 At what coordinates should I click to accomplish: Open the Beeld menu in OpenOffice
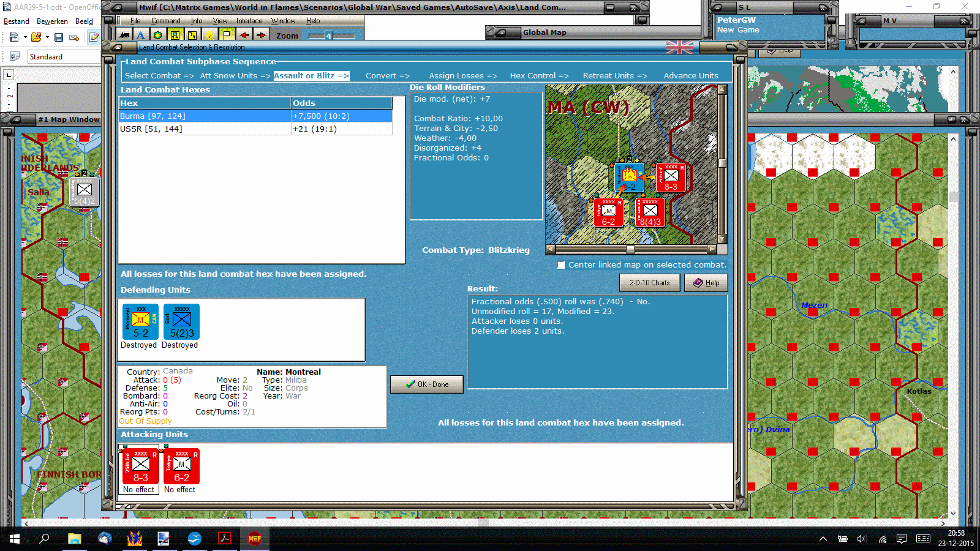[84, 21]
